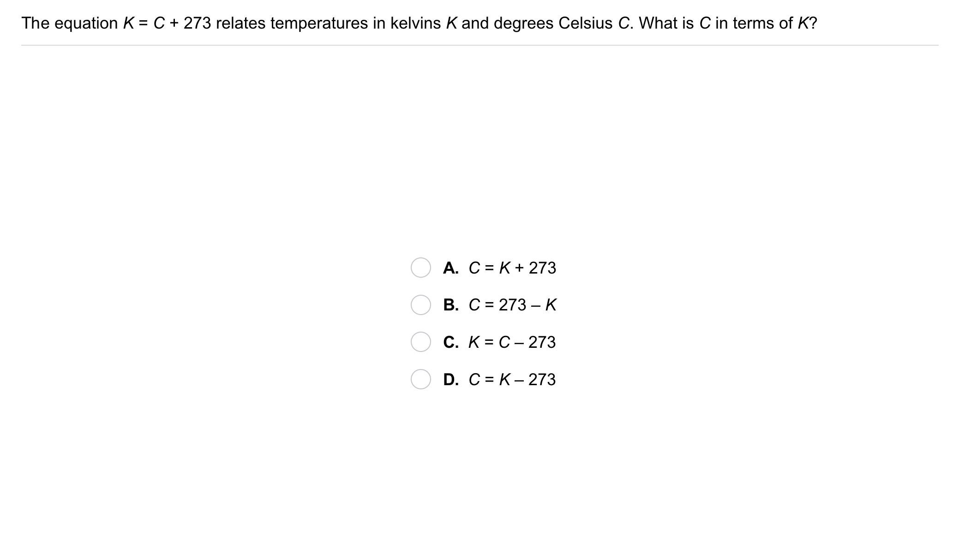Select radio button for answer B
The height and width of the screenshot is (560, 971).
coord(420,305)
